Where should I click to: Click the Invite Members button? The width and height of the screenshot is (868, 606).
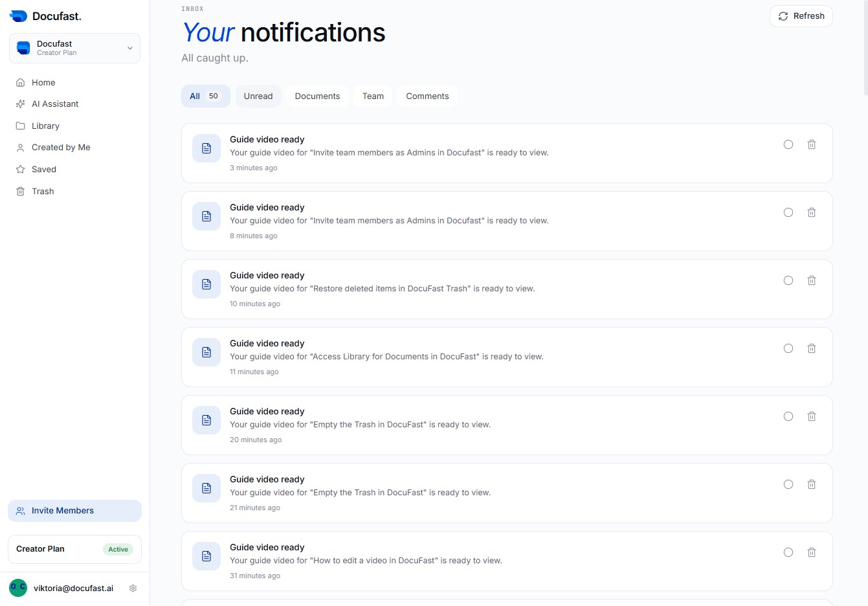click(x=74, y=511)
